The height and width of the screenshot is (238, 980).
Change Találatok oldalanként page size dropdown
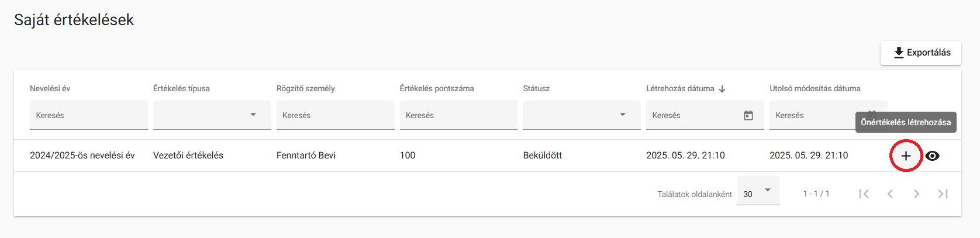(x=758, y=191)
